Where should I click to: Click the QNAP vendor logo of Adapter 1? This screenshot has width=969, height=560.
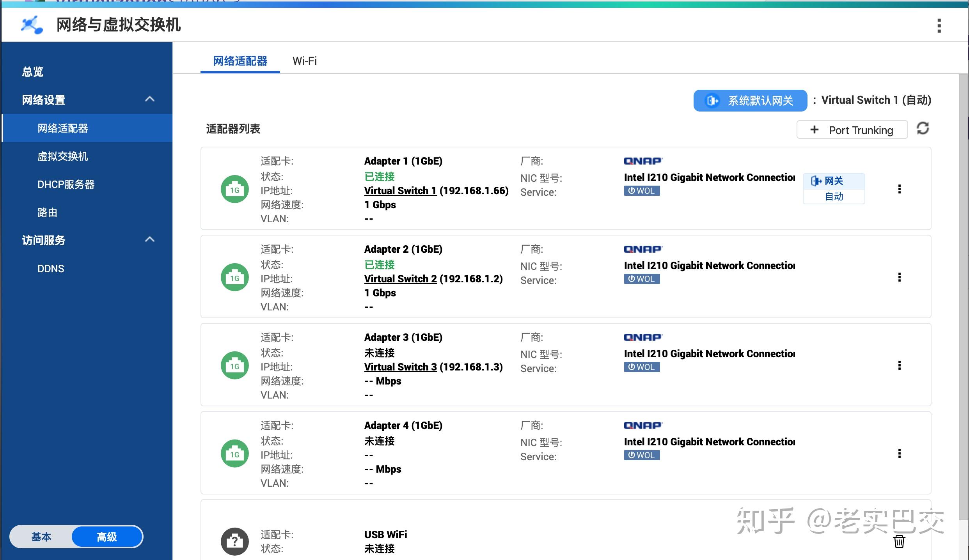(x=643, y=161)
